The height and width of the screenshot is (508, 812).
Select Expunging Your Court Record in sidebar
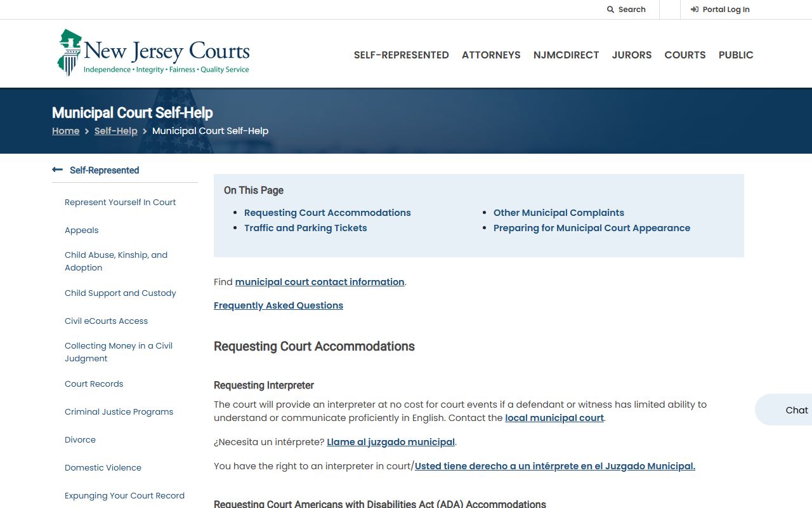click(125, 495)
